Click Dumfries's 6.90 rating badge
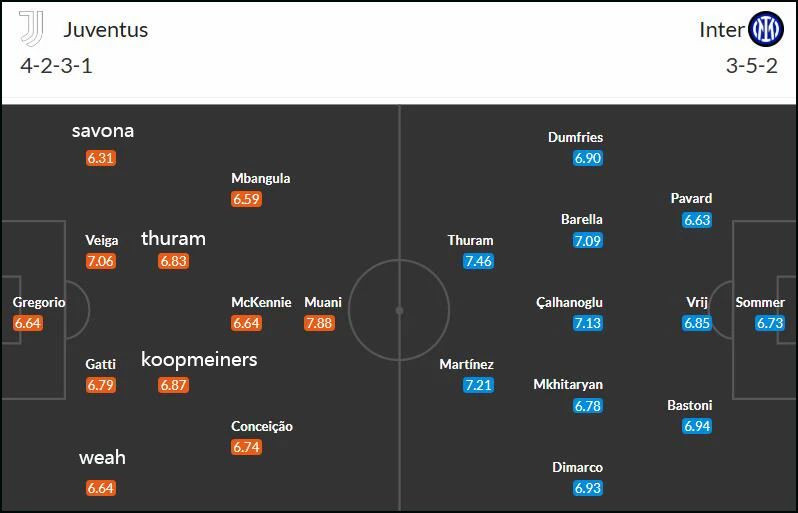The image size is (798, 513). pos(587,158)
